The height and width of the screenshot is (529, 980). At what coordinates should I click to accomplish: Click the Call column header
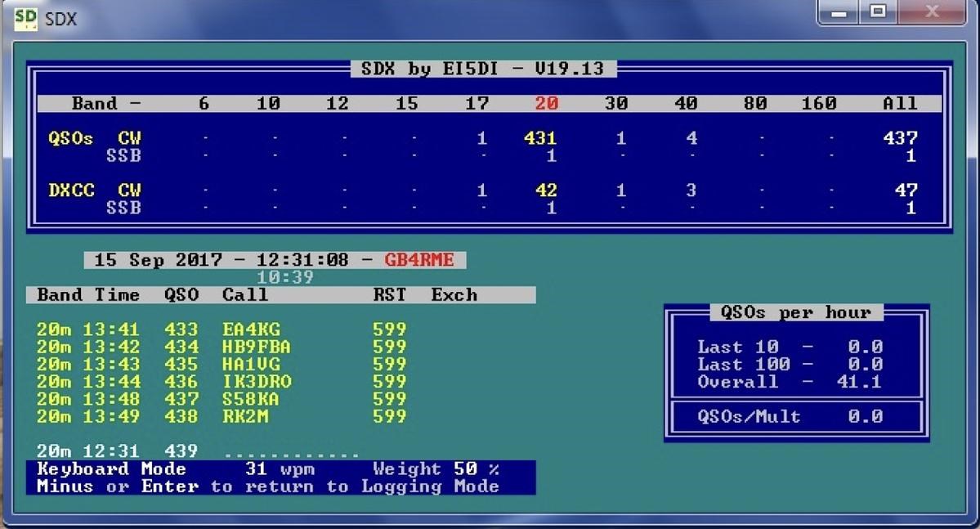245,295
